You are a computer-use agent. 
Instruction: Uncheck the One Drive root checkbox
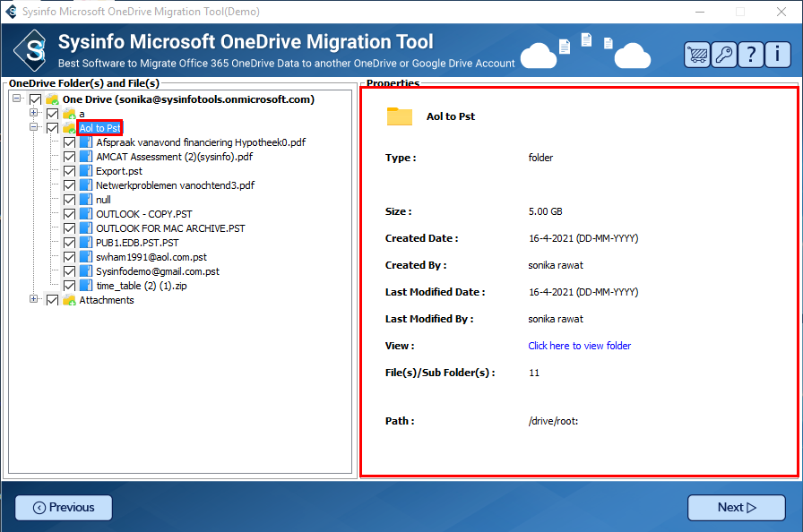tap(35, 99)
